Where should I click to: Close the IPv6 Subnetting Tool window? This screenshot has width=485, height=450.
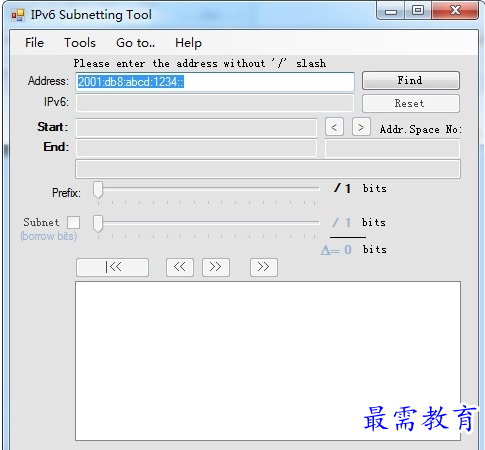(x=455, y=11)
